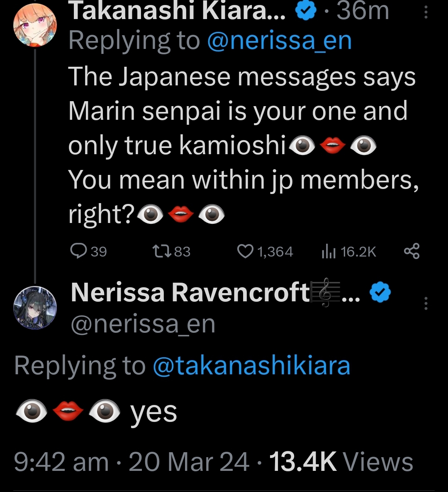Click the 9:42 am tweet timestamp

[x=61, y=462]
